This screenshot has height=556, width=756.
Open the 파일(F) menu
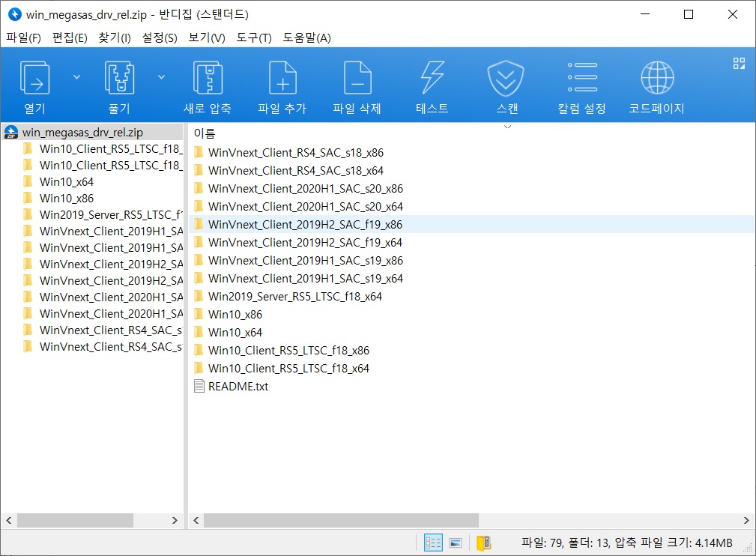click(24, 37)
